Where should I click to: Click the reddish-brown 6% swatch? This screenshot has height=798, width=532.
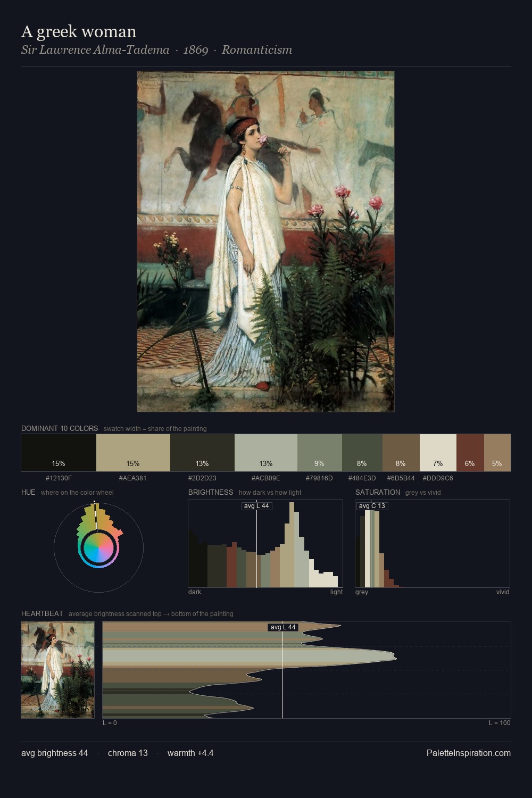470,453
